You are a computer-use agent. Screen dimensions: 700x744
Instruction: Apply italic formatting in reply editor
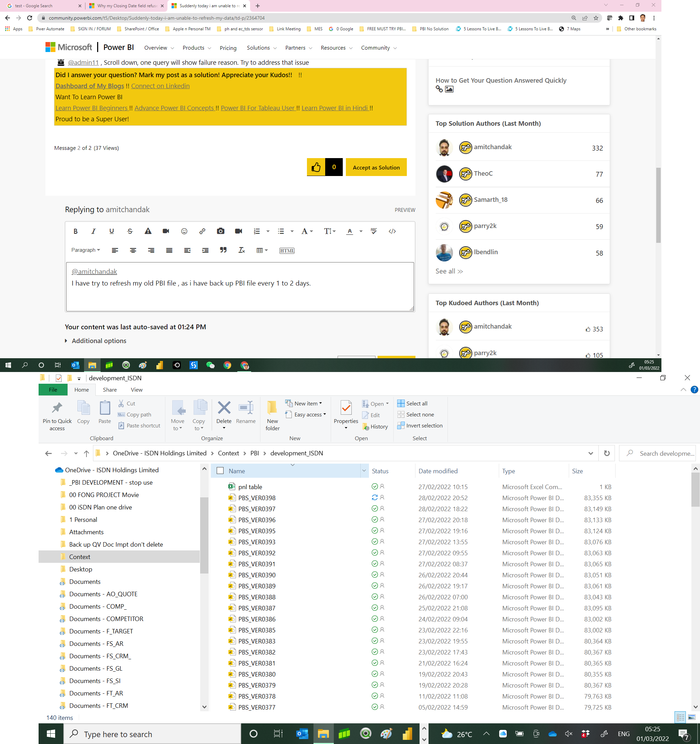pyautogui.click(x=93, y=231)
